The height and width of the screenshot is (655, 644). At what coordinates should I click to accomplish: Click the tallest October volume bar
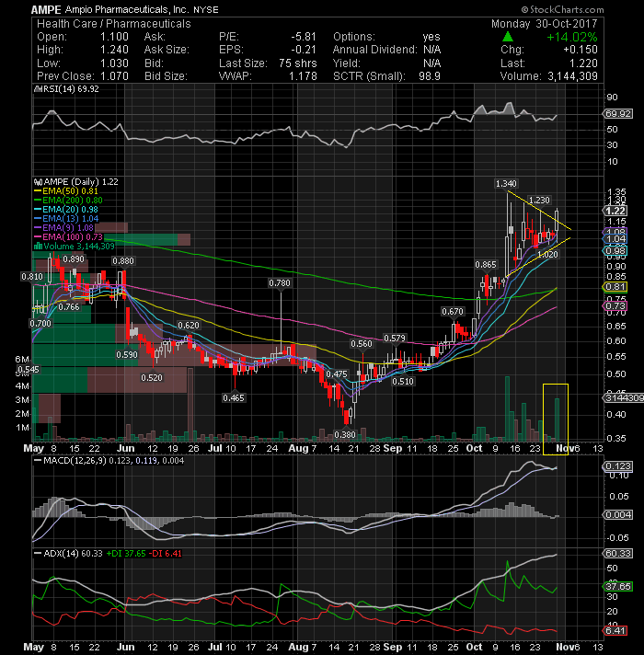click(507, 409)
